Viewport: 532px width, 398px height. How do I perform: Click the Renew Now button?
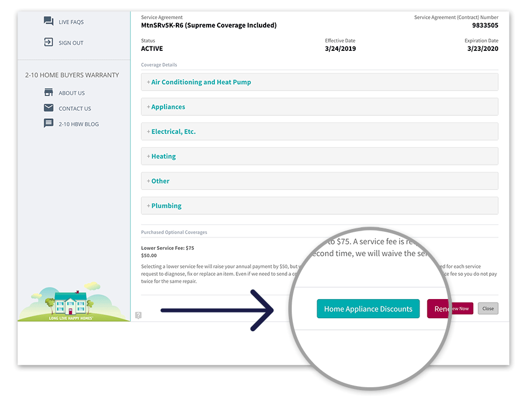point(450,309)
